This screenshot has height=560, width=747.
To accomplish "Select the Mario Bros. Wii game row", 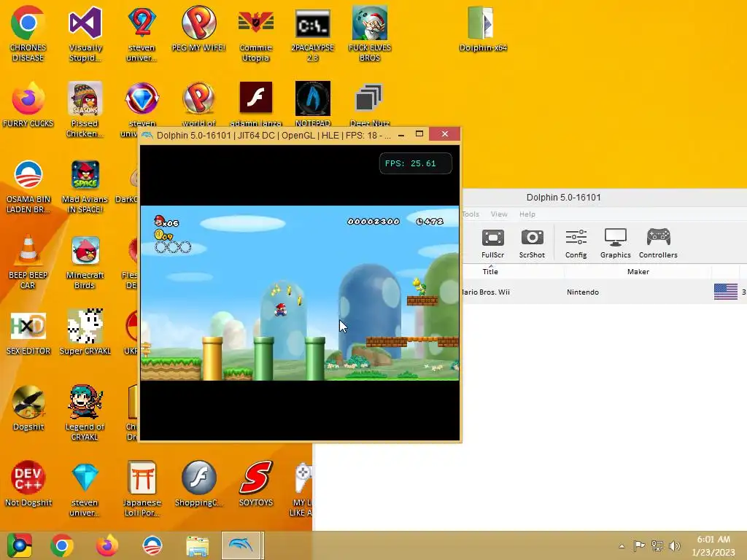I will tap(604, 292).
